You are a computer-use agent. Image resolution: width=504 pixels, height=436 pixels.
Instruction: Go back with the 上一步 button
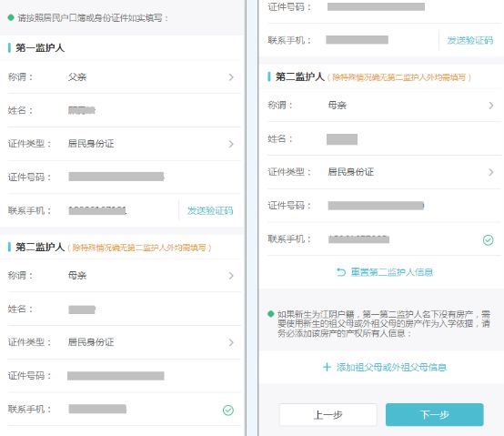[x=328, y=415]
